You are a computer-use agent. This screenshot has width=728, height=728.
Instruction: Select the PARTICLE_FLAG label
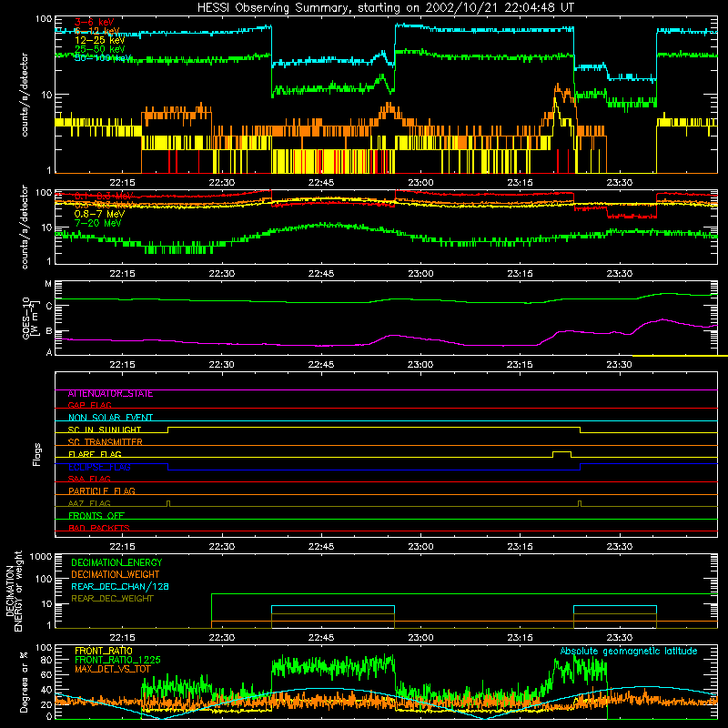(102, 490)
